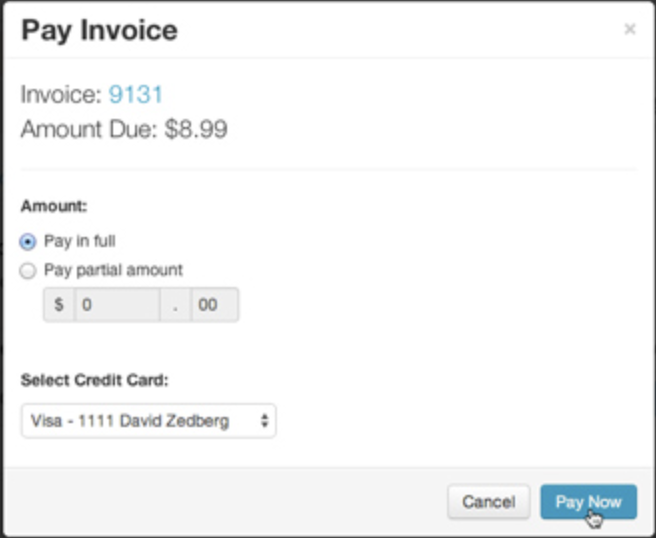
Task: Open invoice number 9131 link
Action: (x=136, y=95)
